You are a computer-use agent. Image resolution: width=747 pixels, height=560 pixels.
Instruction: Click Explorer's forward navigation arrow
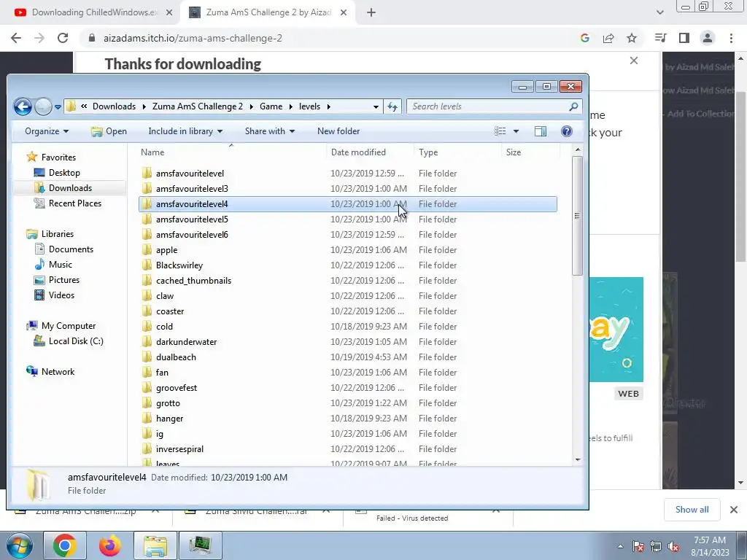tap(43, 106)
